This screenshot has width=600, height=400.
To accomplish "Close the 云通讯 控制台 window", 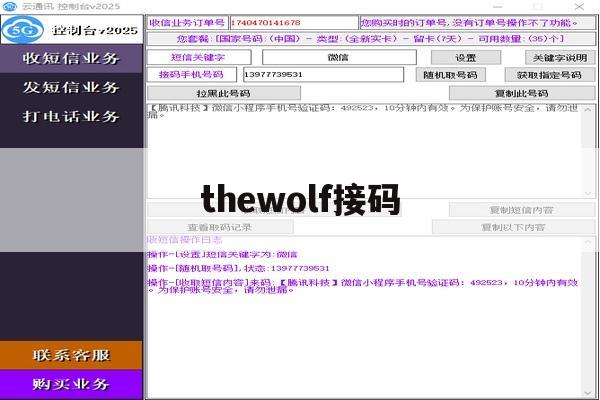I will click(579, 7).
